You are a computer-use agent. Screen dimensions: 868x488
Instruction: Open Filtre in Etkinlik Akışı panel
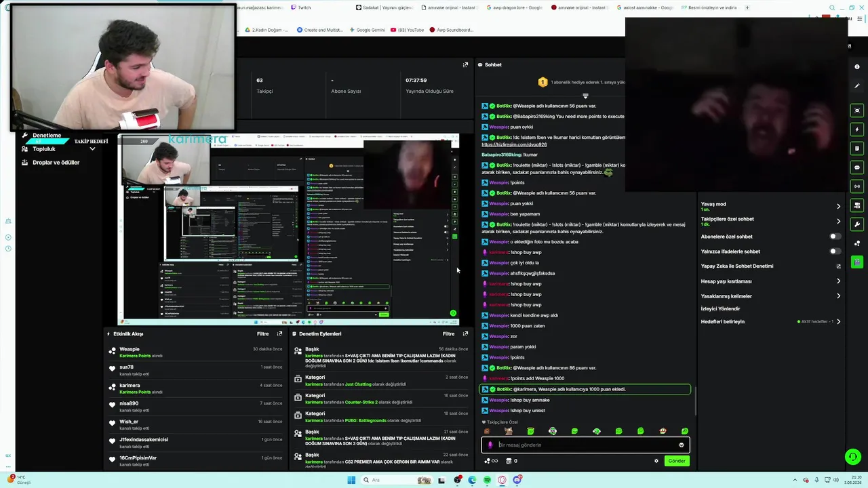262,333
